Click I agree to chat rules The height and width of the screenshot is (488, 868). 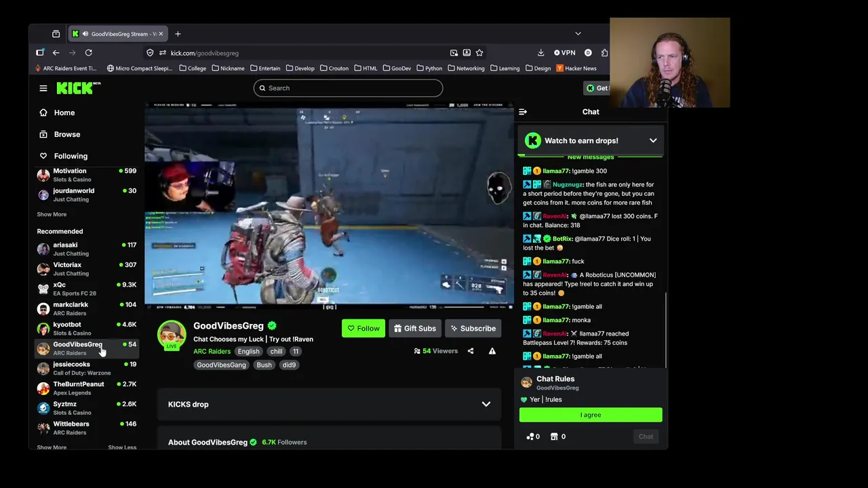[x=591, y=415]
